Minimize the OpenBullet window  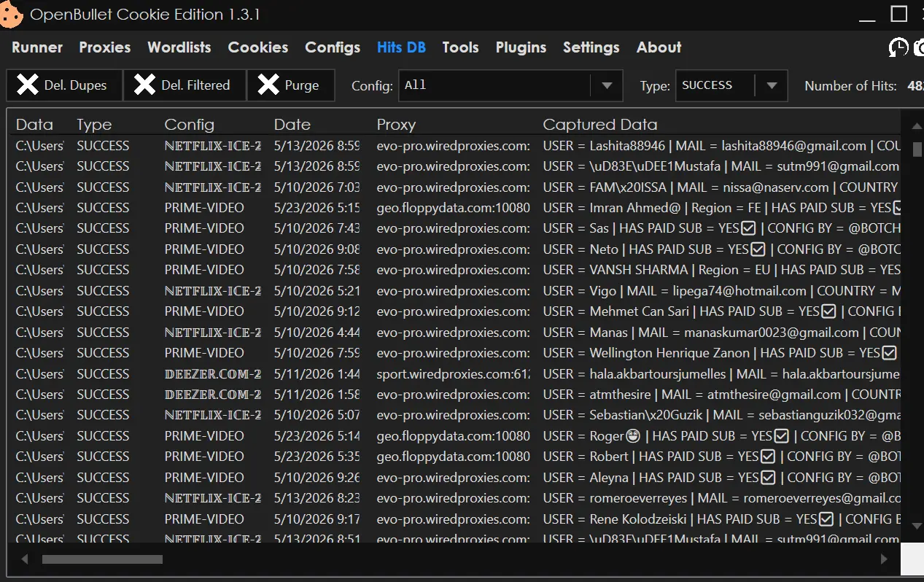(868, 20)
